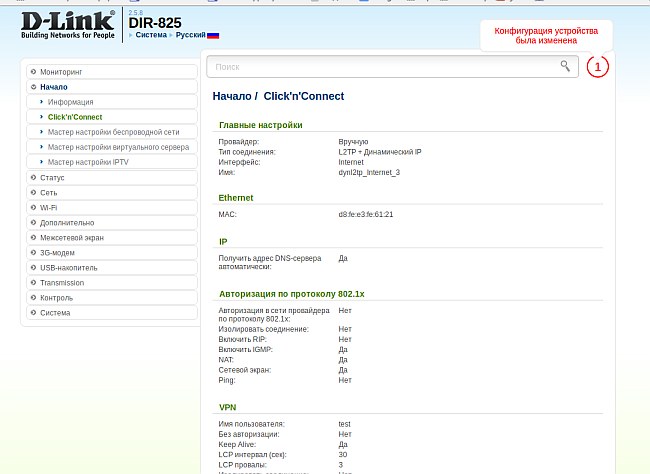Expand the Wi-Fi menu section

48,207
